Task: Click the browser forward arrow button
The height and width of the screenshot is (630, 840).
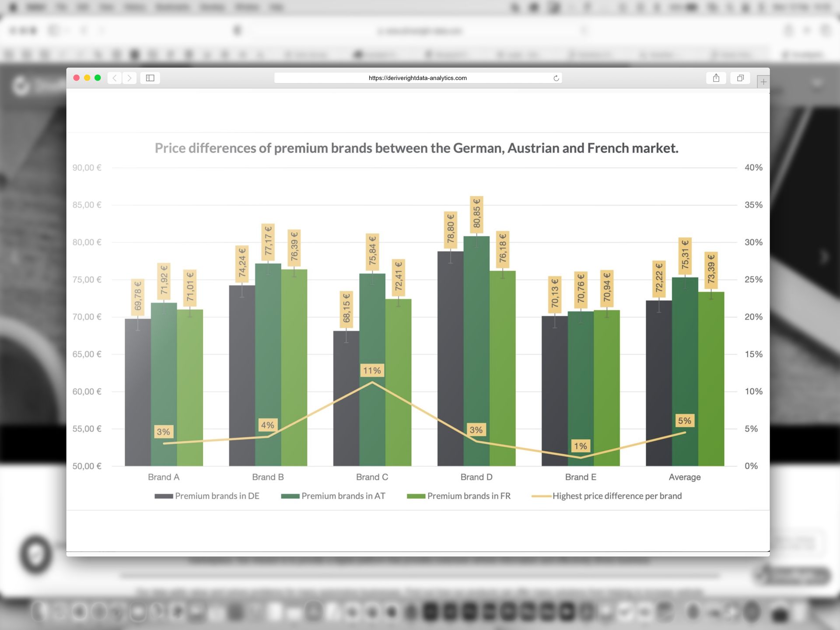Action: click(x=129, y=78)
